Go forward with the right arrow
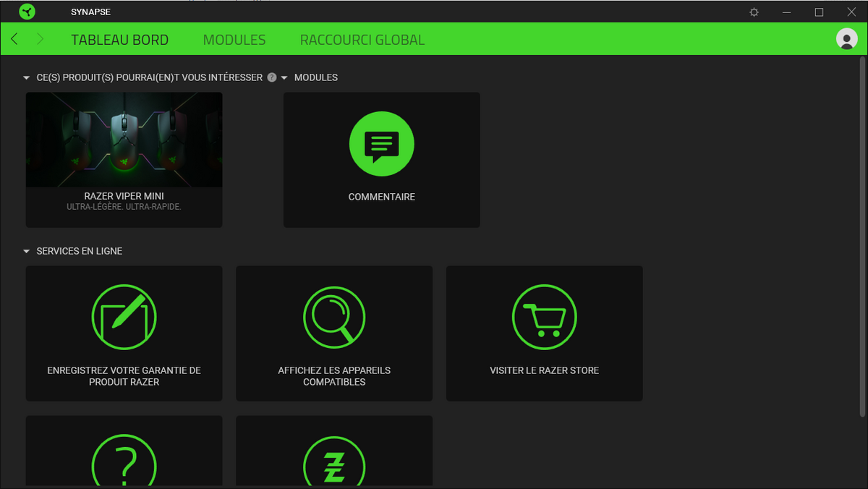The width and height of the screenshot is (868, 489). [40, 39]
